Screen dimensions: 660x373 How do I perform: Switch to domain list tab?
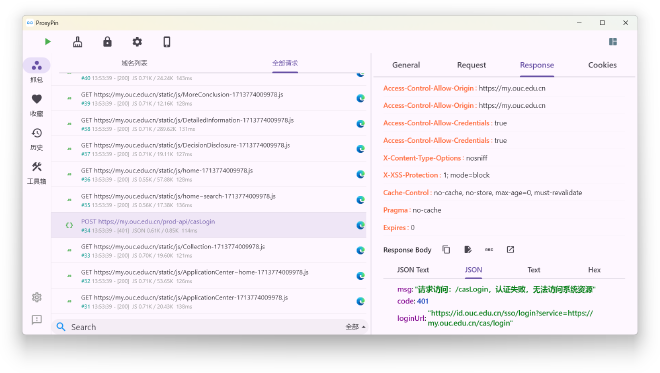coord(134,63)
